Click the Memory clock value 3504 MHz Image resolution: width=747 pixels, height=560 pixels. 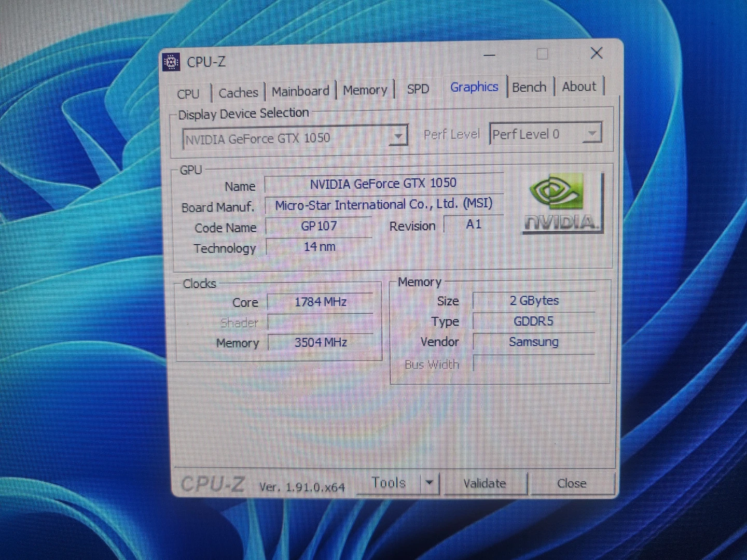pos(320,342)
